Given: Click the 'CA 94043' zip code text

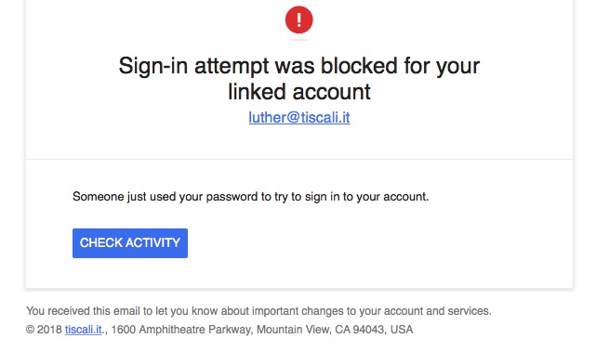Looking at the screenshot, I should click(359, 330).
